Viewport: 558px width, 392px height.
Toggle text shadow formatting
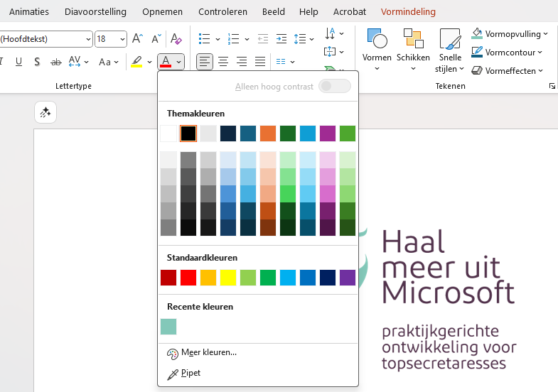pyautogui.click(x=37, y=62)
